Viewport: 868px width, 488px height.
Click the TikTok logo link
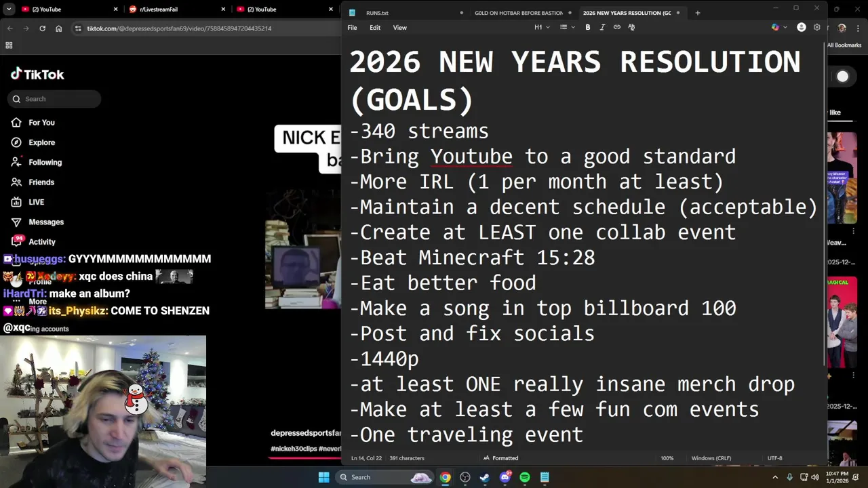click(x=38, y=75)
